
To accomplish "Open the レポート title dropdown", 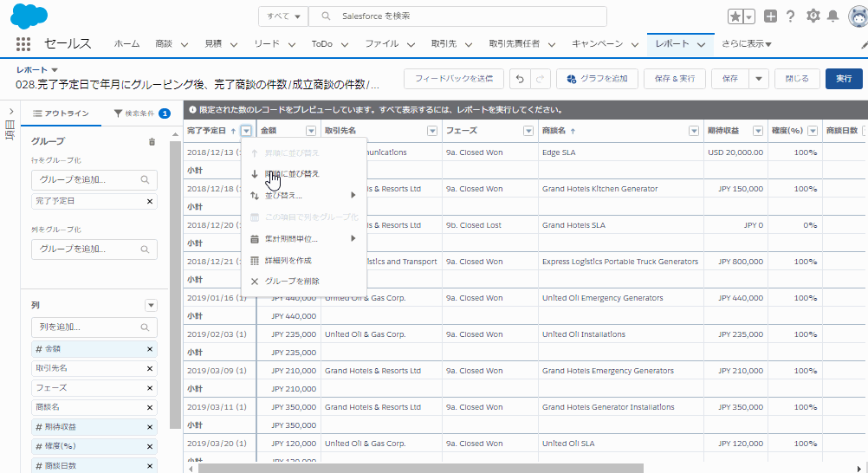I will (x=55, y=70).
